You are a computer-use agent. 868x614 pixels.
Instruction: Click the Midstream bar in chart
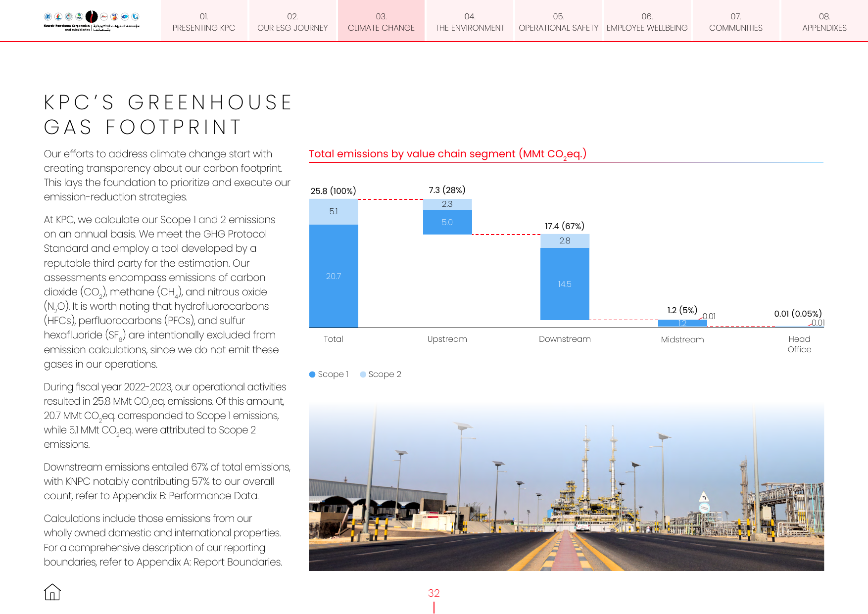pos(682,323)
